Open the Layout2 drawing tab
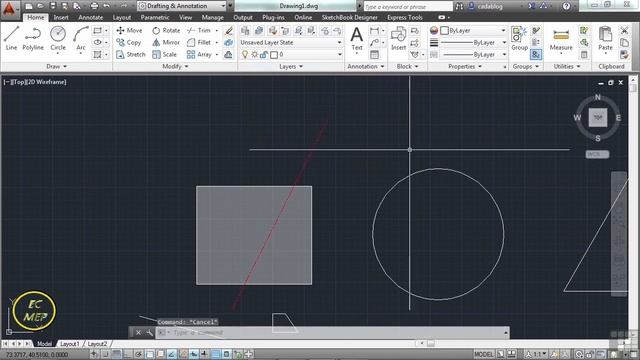Image resolution: width=640 pixels, height=360 pixels. [97, 344]
